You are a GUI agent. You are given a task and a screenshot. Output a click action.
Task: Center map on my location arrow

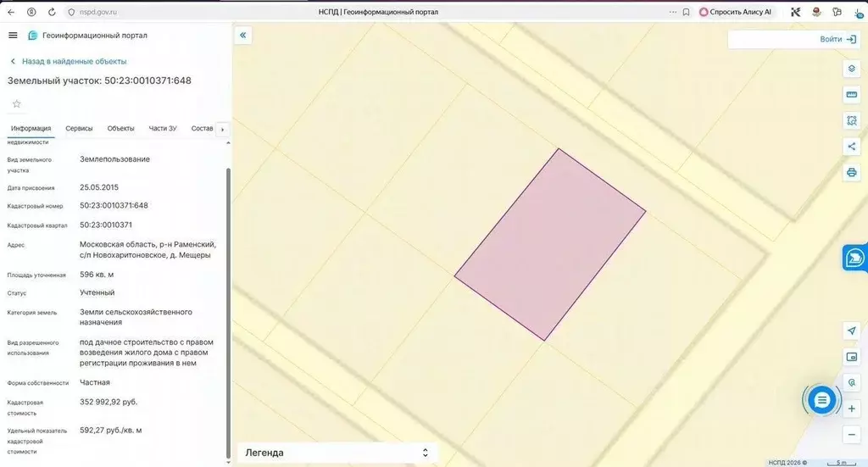[x=851, y=331]
